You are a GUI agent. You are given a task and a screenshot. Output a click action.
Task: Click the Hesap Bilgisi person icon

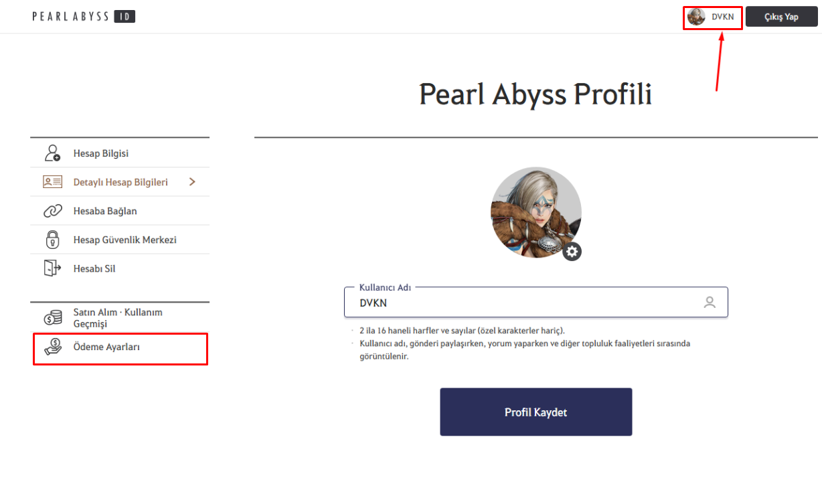coord(52,153)
